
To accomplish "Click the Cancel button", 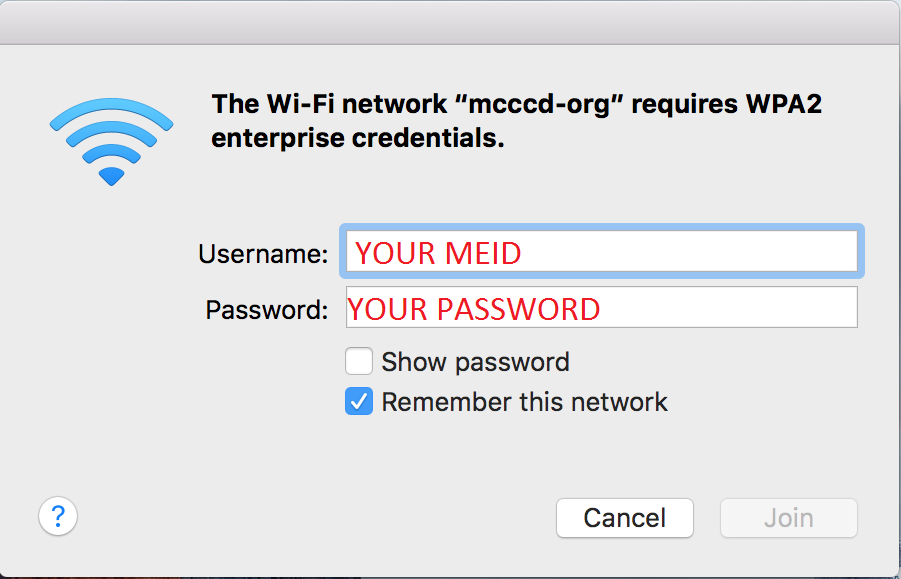I will (625, 518).
